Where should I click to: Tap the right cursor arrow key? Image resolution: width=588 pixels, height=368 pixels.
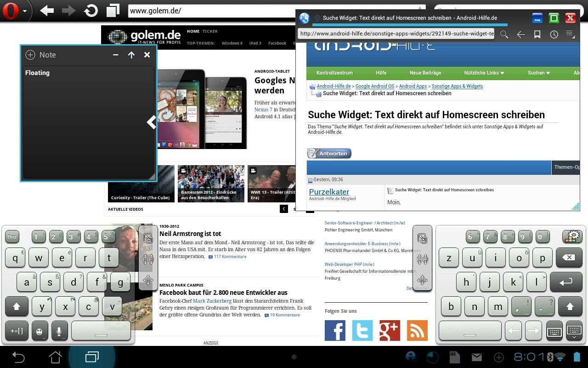click(533, 331)
